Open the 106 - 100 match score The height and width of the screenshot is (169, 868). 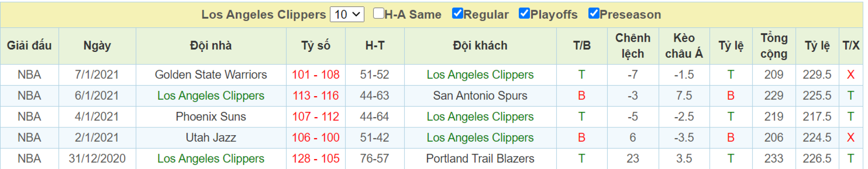(315, 138)
